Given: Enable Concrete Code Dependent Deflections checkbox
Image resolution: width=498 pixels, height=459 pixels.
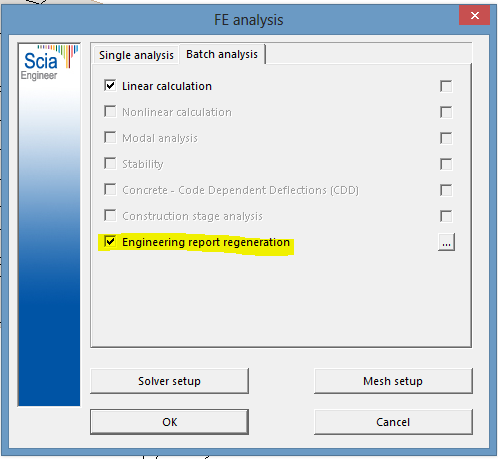Looking at the screenshot, I should coord(110,190).
